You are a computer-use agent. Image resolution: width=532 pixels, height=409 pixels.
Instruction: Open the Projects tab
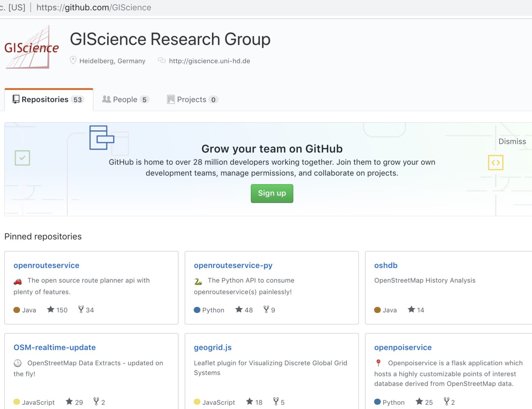point(192,100)
